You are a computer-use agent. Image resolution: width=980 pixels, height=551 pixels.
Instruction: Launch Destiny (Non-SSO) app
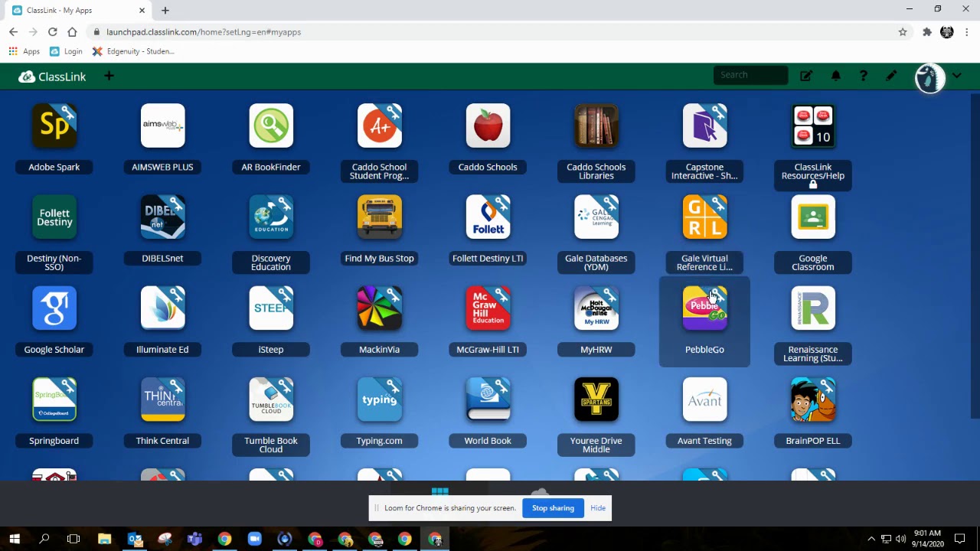tap(54, 217)
